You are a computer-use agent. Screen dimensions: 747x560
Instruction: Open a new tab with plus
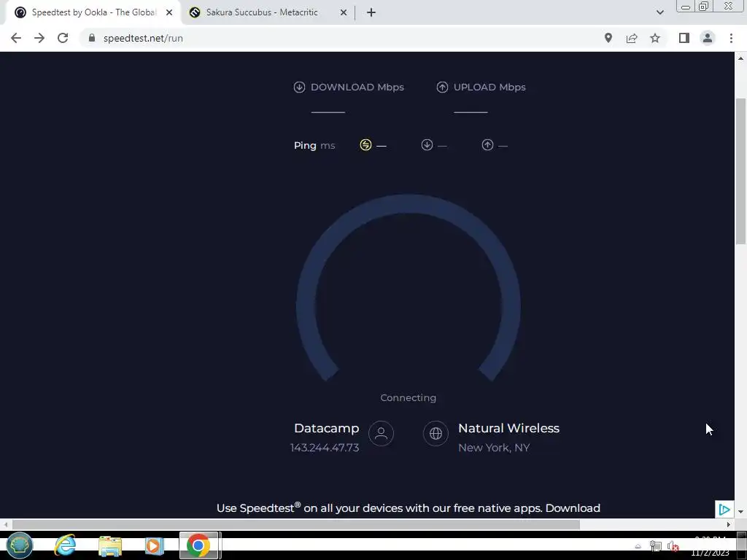(x=371, y=12)
